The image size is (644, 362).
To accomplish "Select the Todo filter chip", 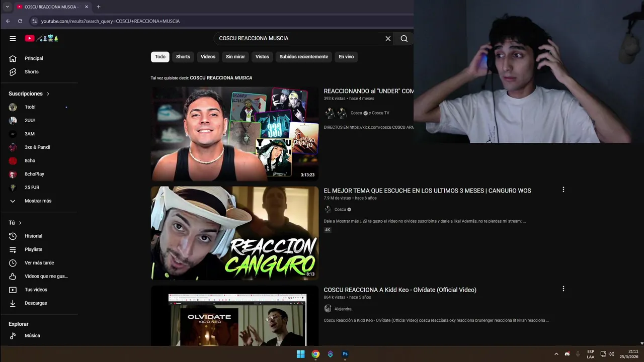I will click(x=160, y=57).
